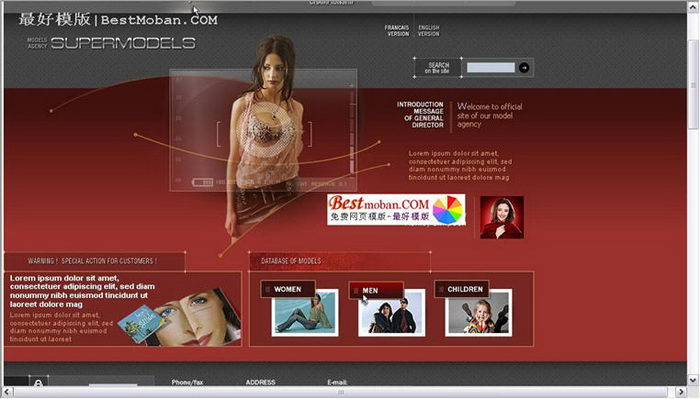Click the padlock icon in footer
700x399 pixels.
coord(38,382)
